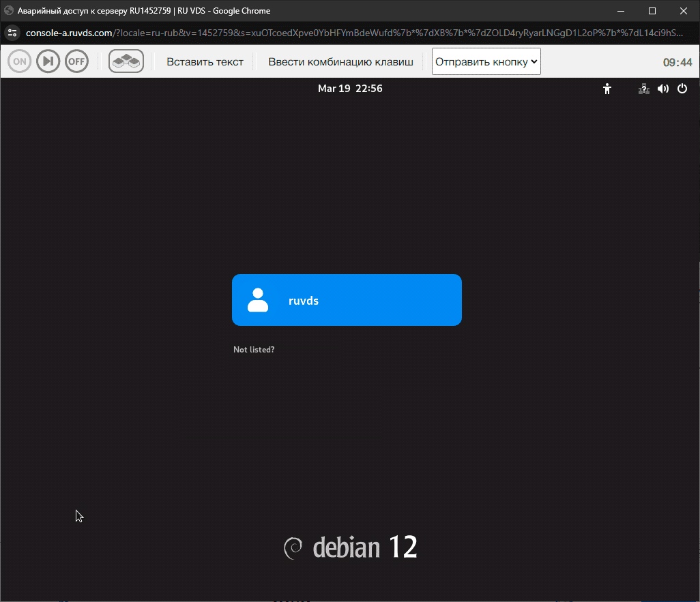Click the Ctrl+Alt+Del keyboard keys icon
The width and height of the screenshot is (700, 602).
[126, 61]
